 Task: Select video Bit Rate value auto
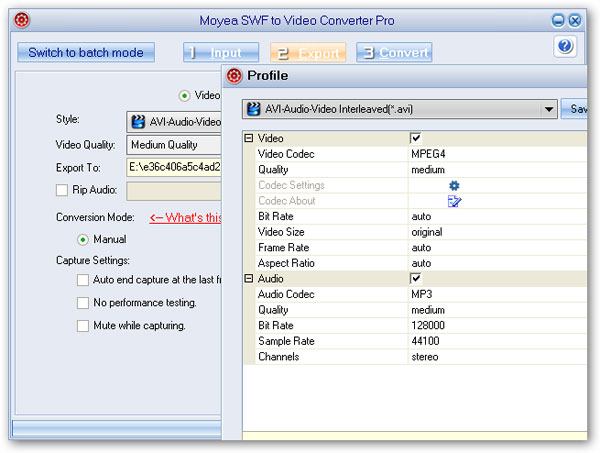coord(421,217)
